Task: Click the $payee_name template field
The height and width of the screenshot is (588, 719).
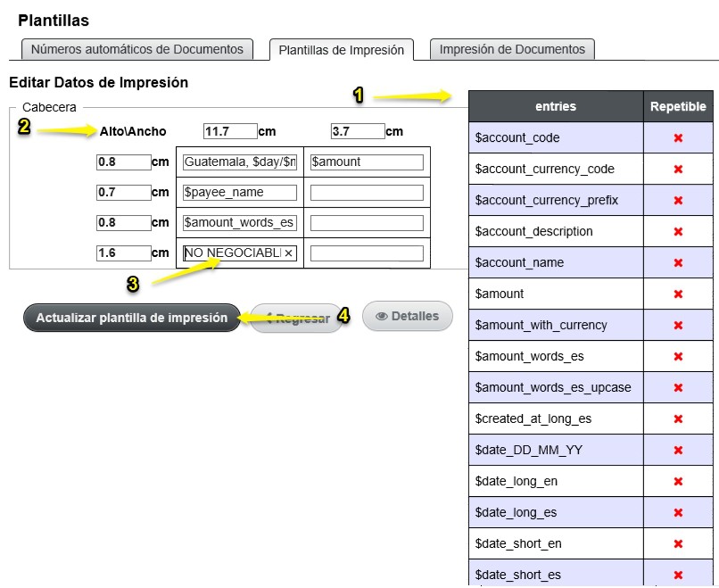Action: pyautogui.click(x=239, y=192)
